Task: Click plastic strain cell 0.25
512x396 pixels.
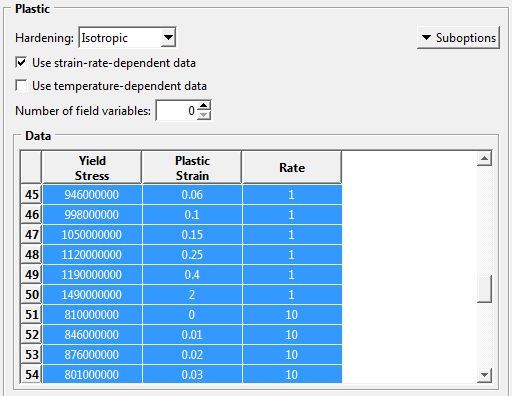Action: (x=192, y=254)
